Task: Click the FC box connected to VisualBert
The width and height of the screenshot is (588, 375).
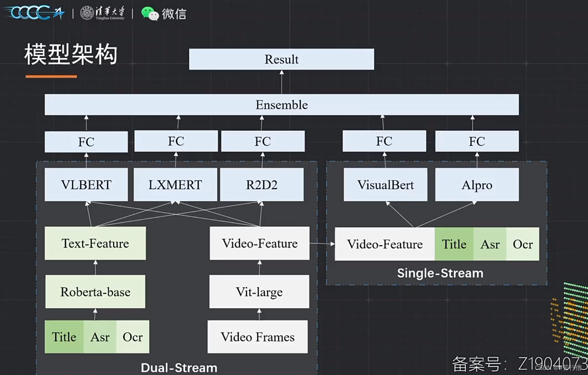Action: click(x=384, y=141)
